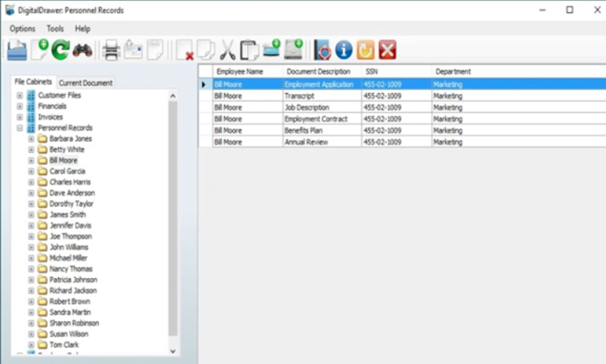
Task: Sort by the Document Description column header
Action: pos(318,72)
